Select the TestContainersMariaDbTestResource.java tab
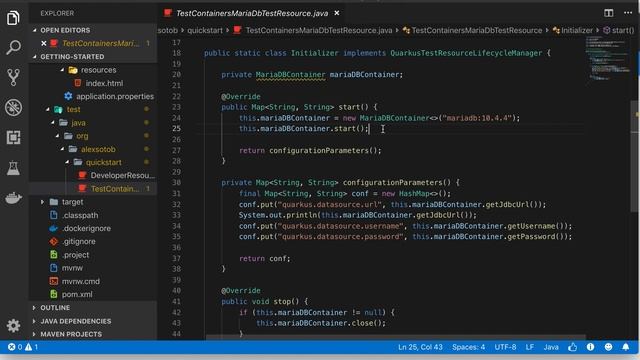Image resolution: width=640 pixels, height=360 pixels. click(251, 13)
